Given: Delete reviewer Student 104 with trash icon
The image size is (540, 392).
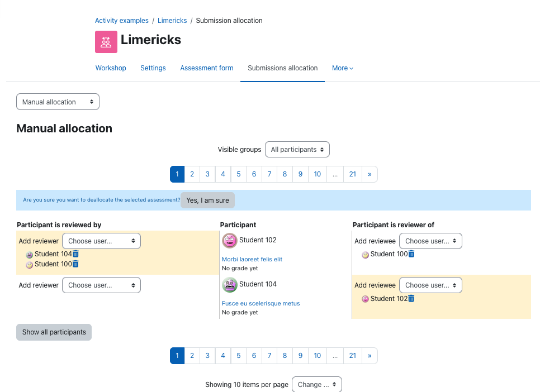Looking at the screenshot, I should pyautogui.click(x=76, y=254).
